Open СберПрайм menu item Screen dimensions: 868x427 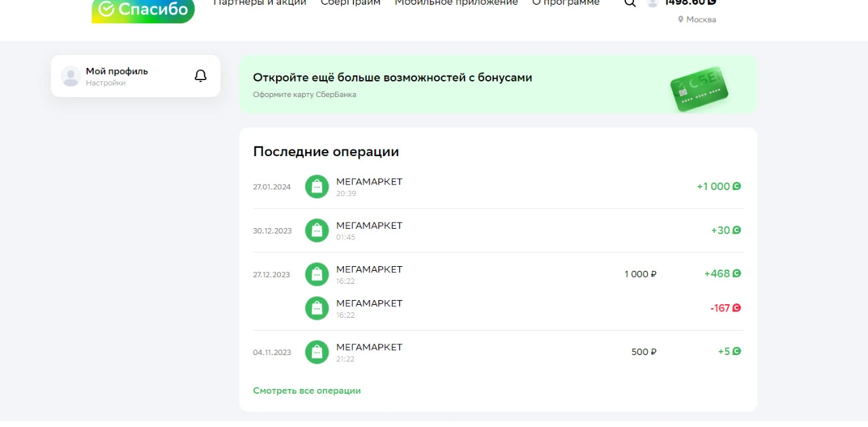(351, 3)
